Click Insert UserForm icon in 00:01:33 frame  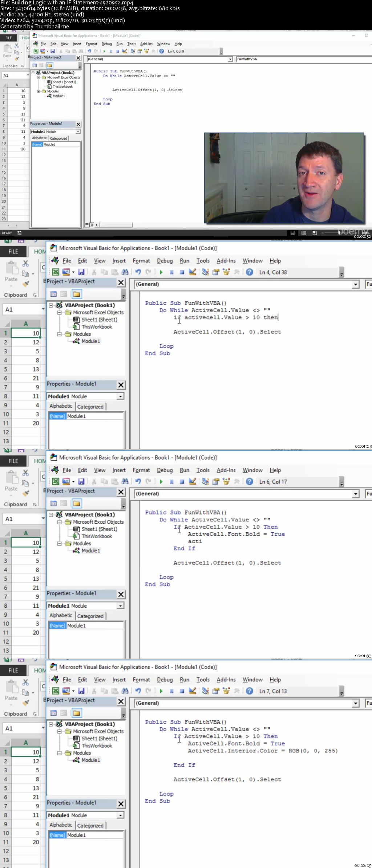coord(66,481)
